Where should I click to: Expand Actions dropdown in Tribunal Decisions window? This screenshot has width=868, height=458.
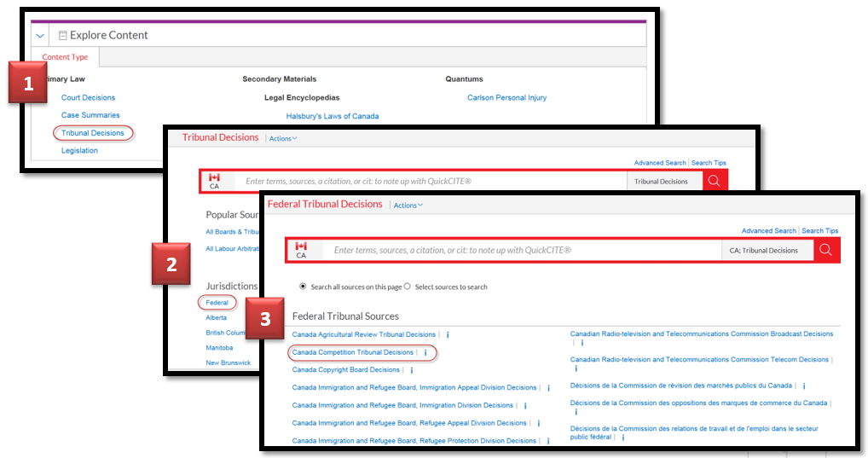[283, 138]
